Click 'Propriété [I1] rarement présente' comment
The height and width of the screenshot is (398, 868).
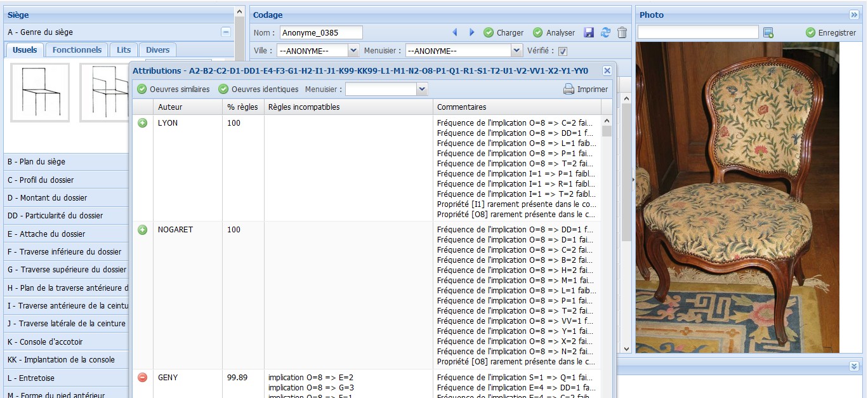pyautogui.click(x=516, y=204)
